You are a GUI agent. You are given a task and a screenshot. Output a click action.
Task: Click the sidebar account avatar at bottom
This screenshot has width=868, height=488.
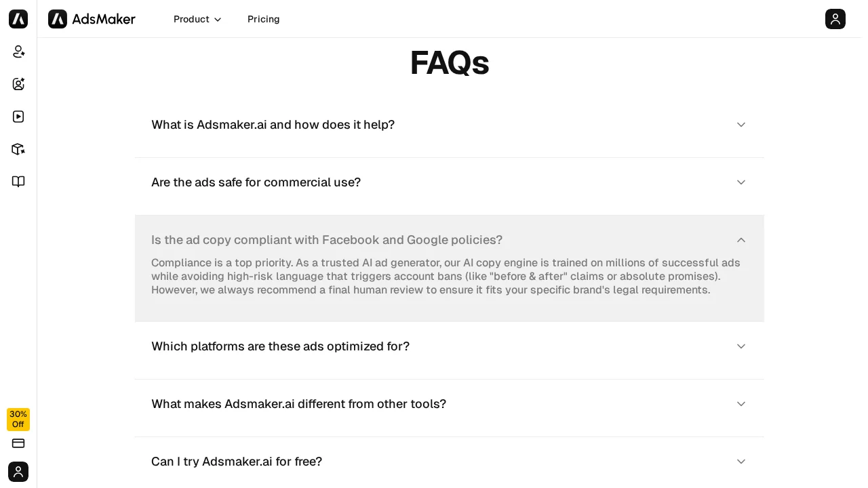coord(18,472)
